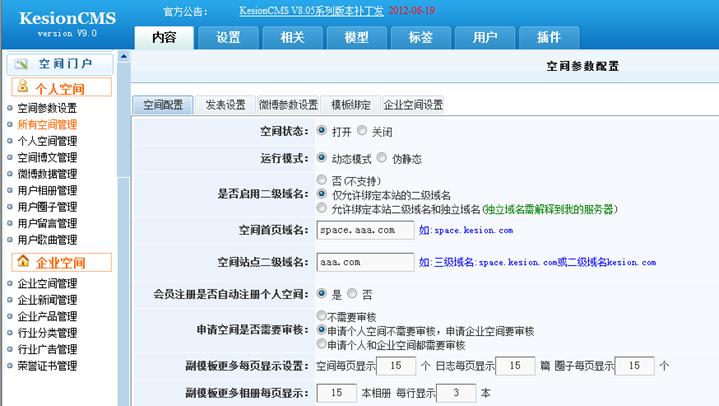719x406 pixels.
Task: Click the KesionCMS logo
Action: pos(67,18)
